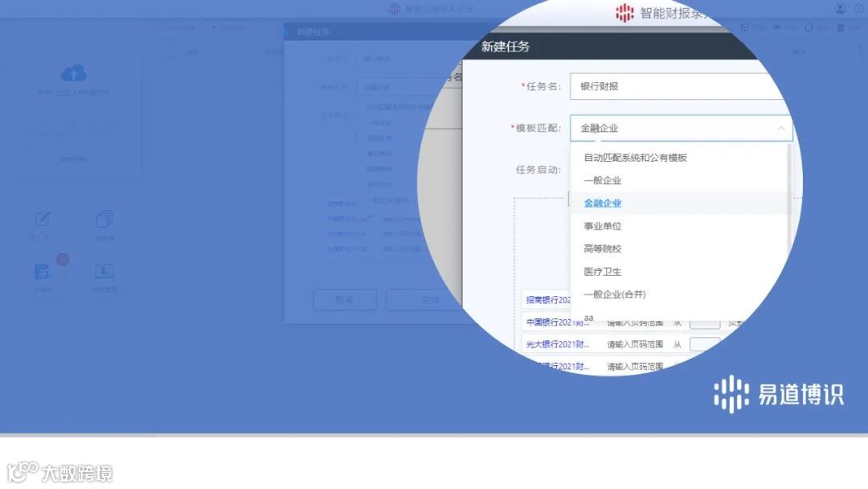Select 自动匹配系统和公有模板 option
868x489 pixels.
point(636,158)
